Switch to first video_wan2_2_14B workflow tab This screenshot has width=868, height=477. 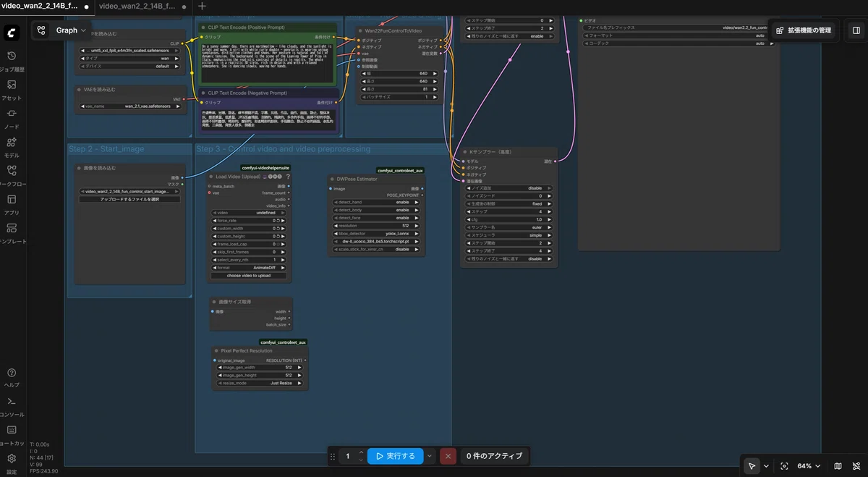[x=46, y=7]
